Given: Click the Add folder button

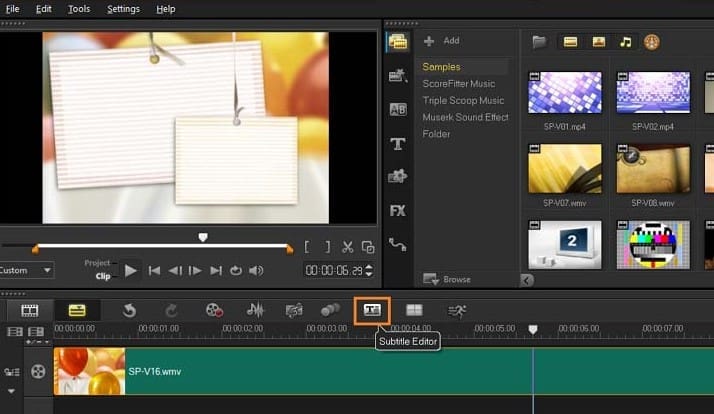Looking at the screenshot, I should (442, 41).
